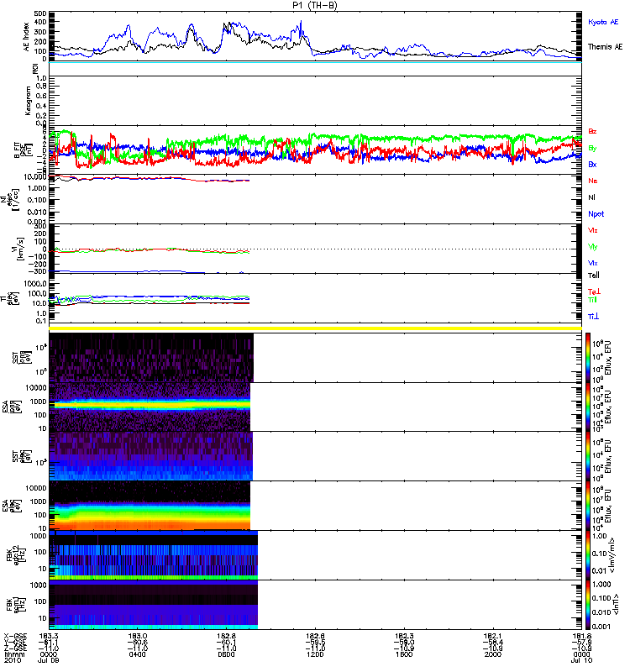Click the SST elec [eV] axis label

(22, 456)
